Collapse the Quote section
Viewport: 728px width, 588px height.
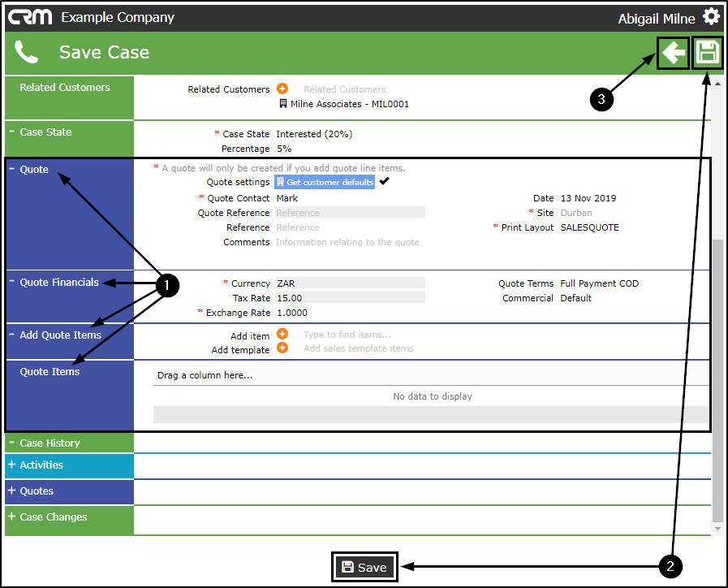pyautogui.click(x=11, y=169)
